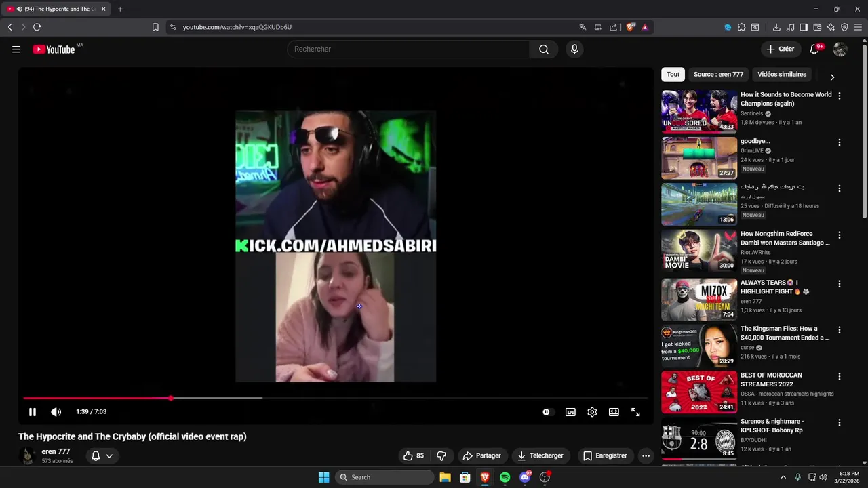Image resolution: width=868 pixels, height=488 pixels.
Task: Open options menu for 'How Nongshim RedForce' video
Action: pyautogui.click(x=840, y=235)
